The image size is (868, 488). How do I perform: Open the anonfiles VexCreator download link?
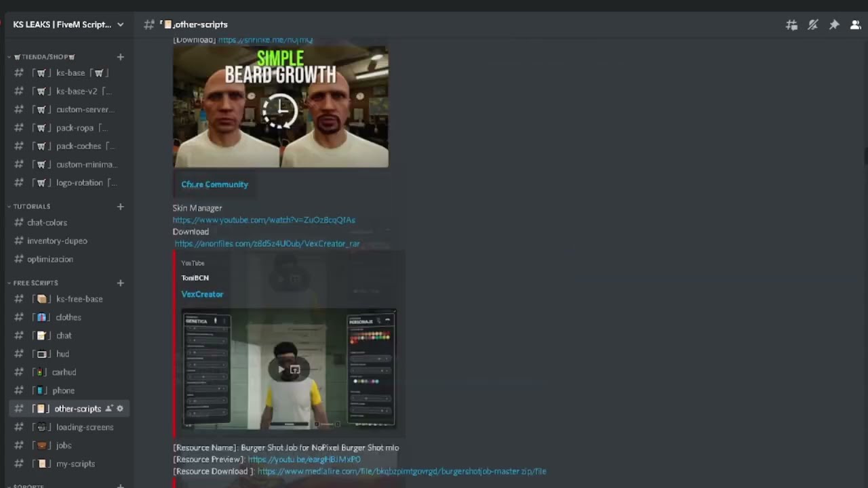[x=267, y=243]
